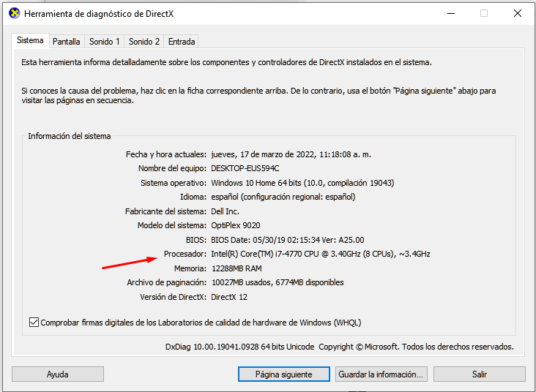Click the Procesador label
The height and width of the screenshot is (392, 536).
[x=185, y=254]
